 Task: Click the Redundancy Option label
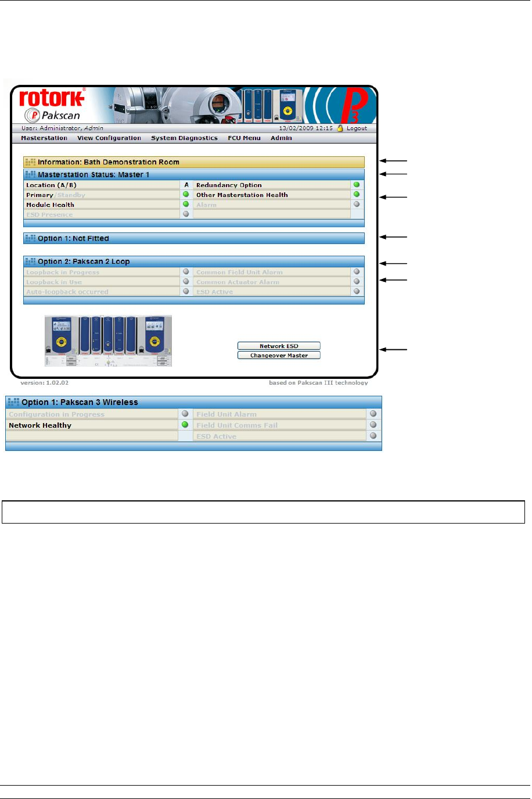point(229,185)
